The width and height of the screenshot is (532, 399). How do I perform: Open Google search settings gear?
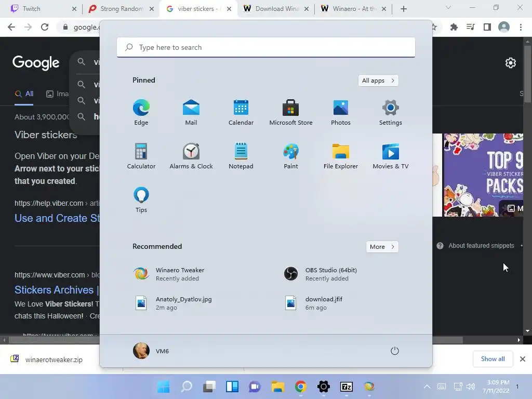click(511, 63)
